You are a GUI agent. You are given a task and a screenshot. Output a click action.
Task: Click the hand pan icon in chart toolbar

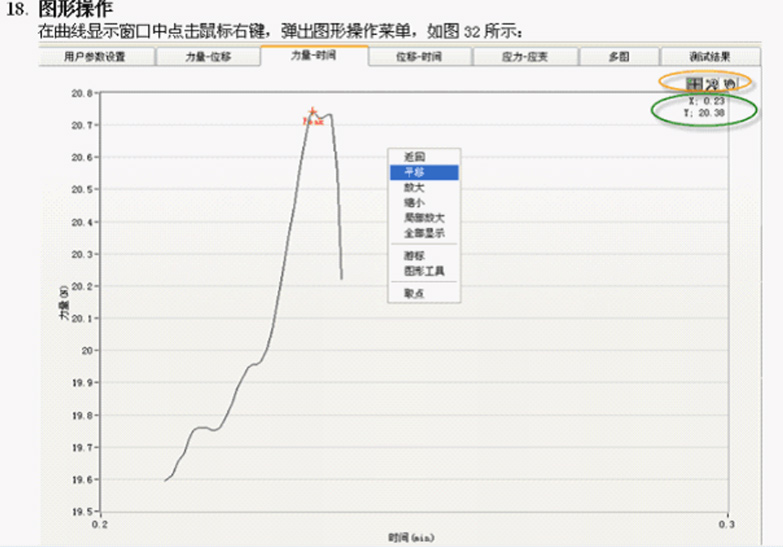[729, 84]
